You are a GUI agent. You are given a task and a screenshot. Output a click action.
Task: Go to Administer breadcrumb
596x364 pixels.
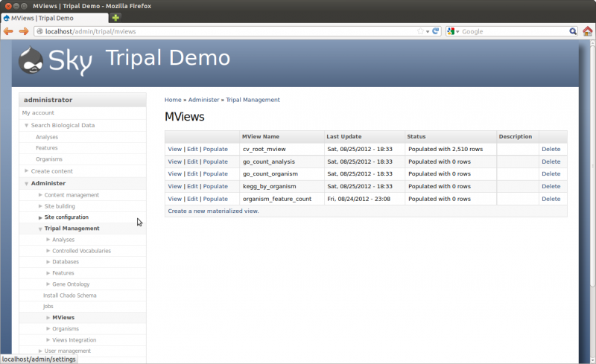click(x=203, y=100)
